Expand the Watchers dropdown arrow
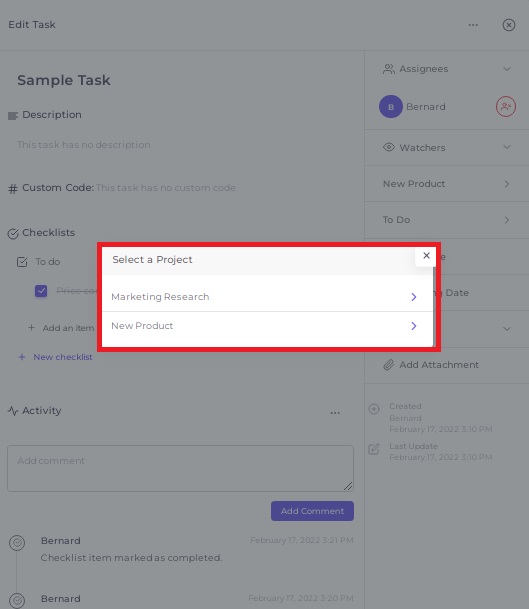 pos(506,147)
